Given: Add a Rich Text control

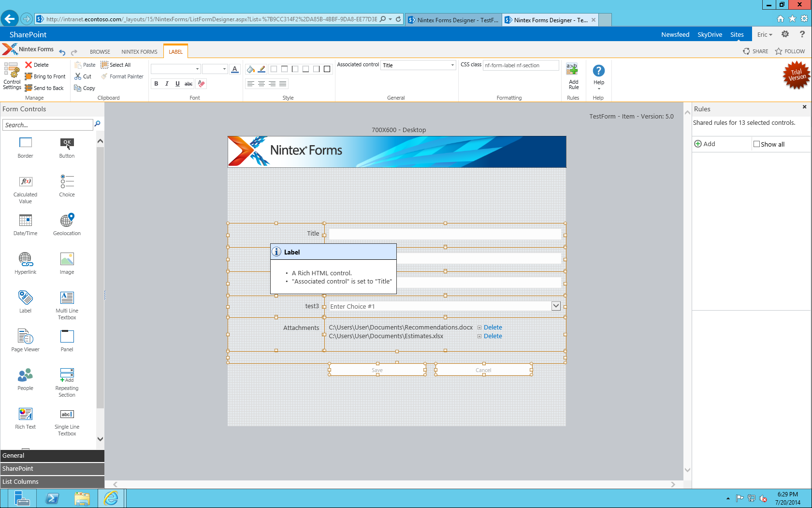Looking at the screenshot, I should coord(26,418).
